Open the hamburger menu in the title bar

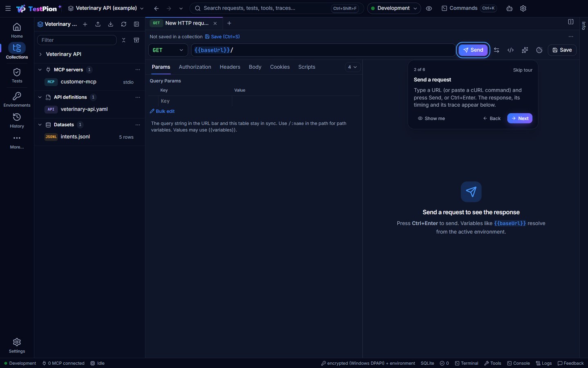(x=8, y=8)
